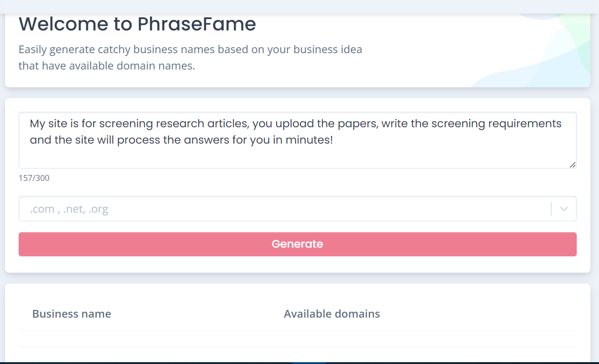Expand the domain extensions dropdown arrow
The image size is (599, 364).
point(564,209)
